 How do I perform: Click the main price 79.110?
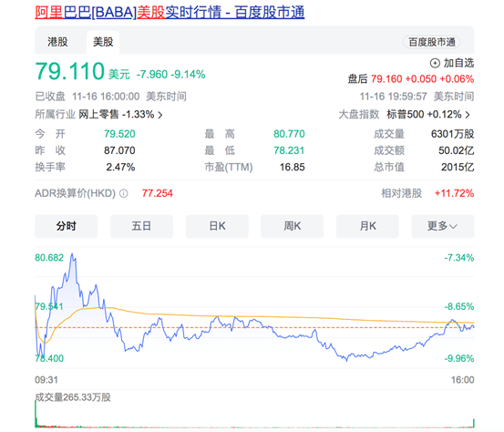[x=70, y=71]
